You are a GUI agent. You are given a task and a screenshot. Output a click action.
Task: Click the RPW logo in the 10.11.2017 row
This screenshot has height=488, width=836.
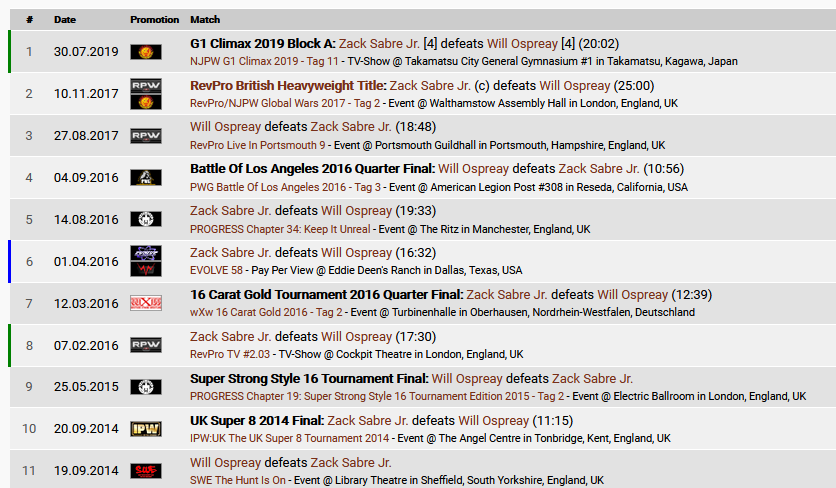coord(145,86)
